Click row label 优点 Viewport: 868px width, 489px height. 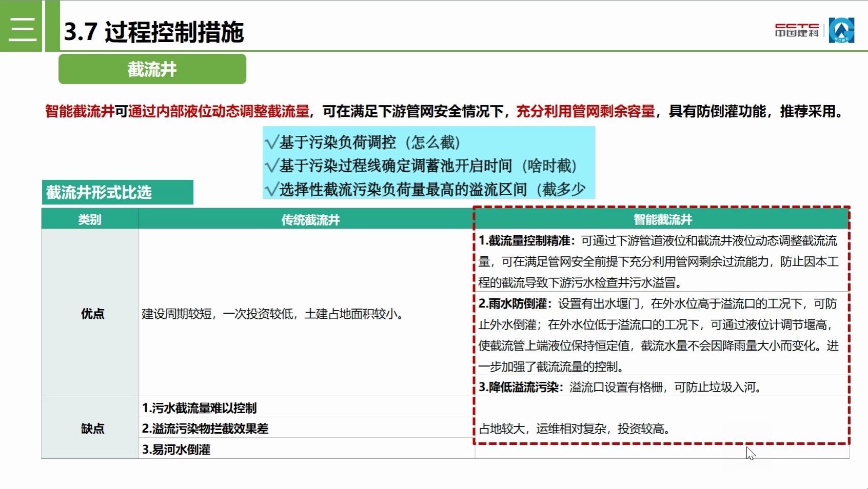(92, 314)
